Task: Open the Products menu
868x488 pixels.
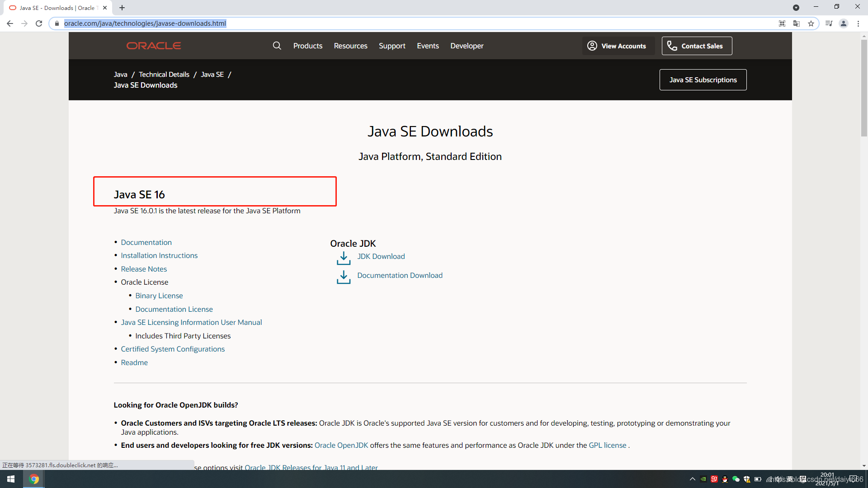Action: 307,46
